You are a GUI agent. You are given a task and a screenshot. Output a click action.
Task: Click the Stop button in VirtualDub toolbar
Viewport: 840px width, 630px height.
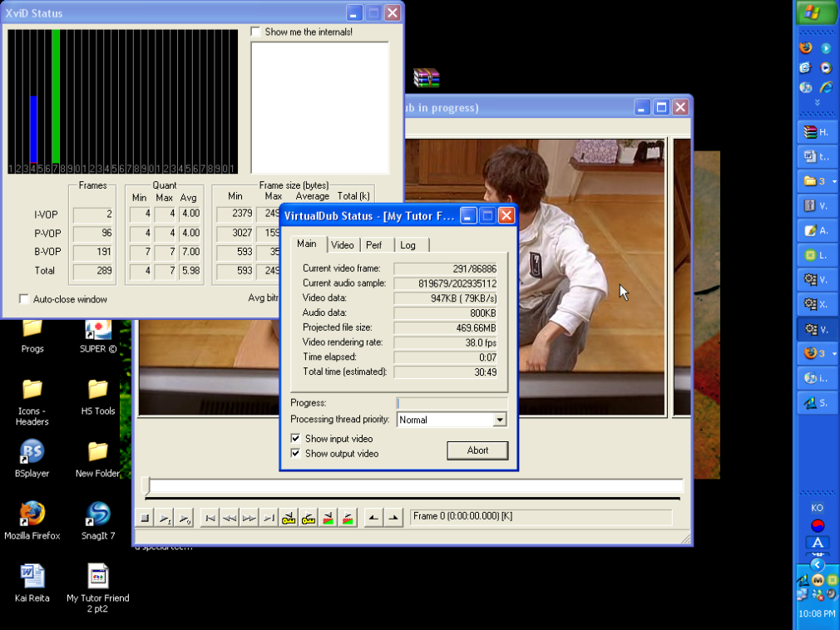tap(145, 518)
